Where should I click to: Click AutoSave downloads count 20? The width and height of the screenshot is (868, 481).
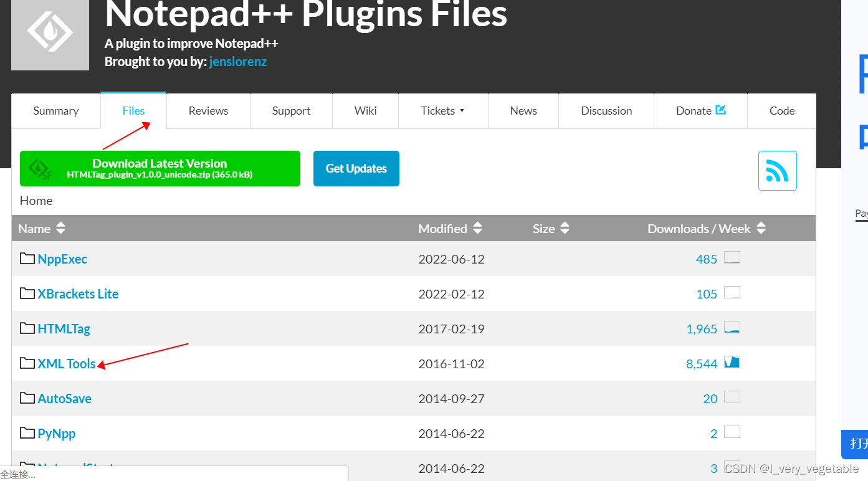pos(710,399)
